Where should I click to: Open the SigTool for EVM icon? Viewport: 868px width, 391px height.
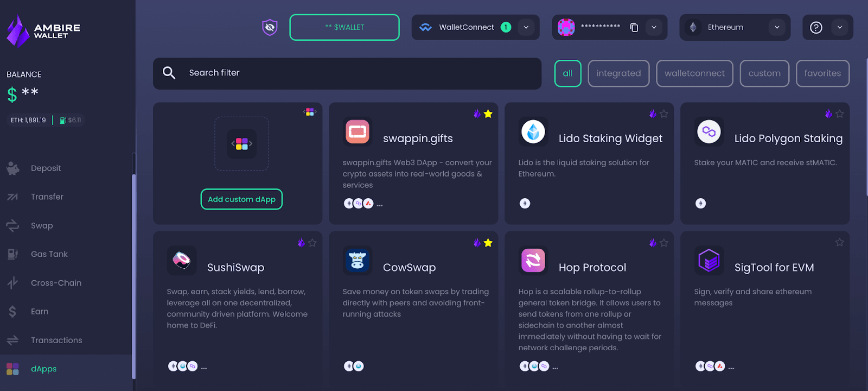point(709,261)
